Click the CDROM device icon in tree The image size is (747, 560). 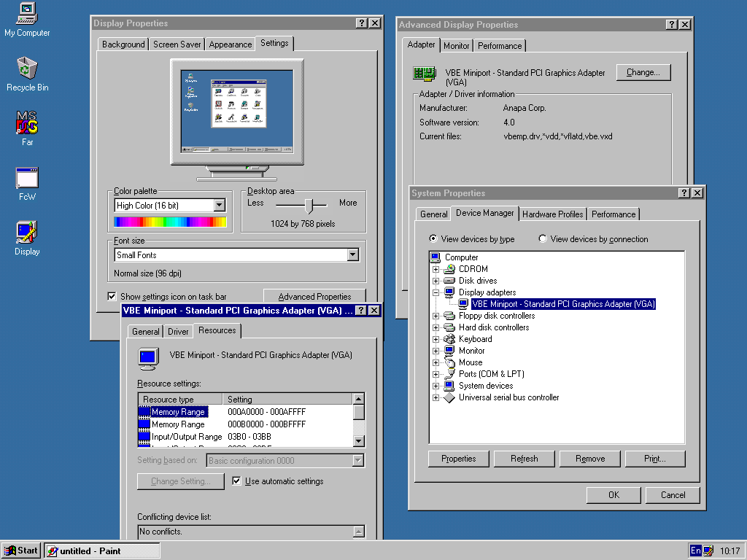449,269
